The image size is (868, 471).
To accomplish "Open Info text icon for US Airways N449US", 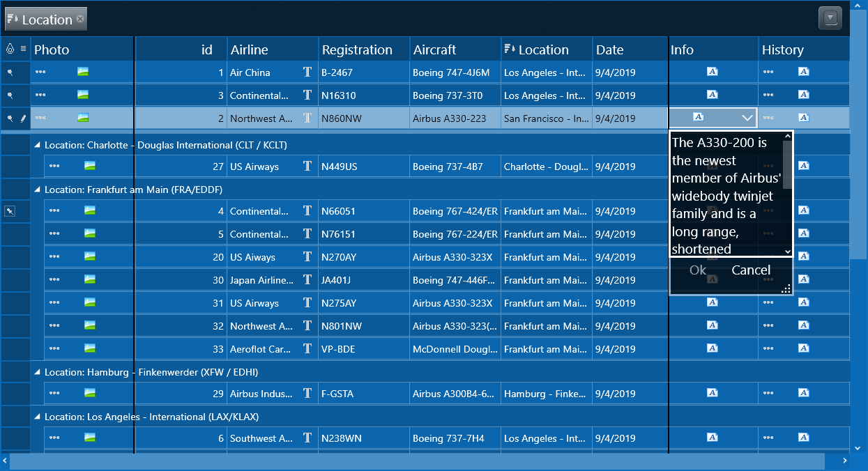I will 712,166.
